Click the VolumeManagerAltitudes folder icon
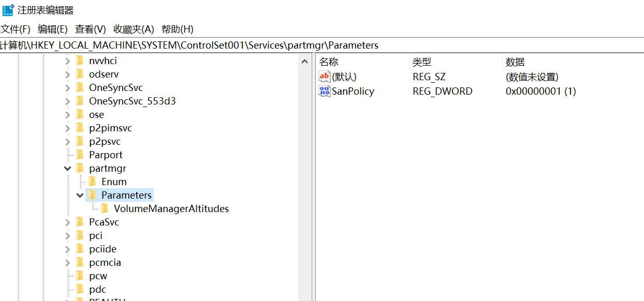Image resolution: width=644 pixels, height=301 pixels. pyautogui.click(x=105, y=208)
